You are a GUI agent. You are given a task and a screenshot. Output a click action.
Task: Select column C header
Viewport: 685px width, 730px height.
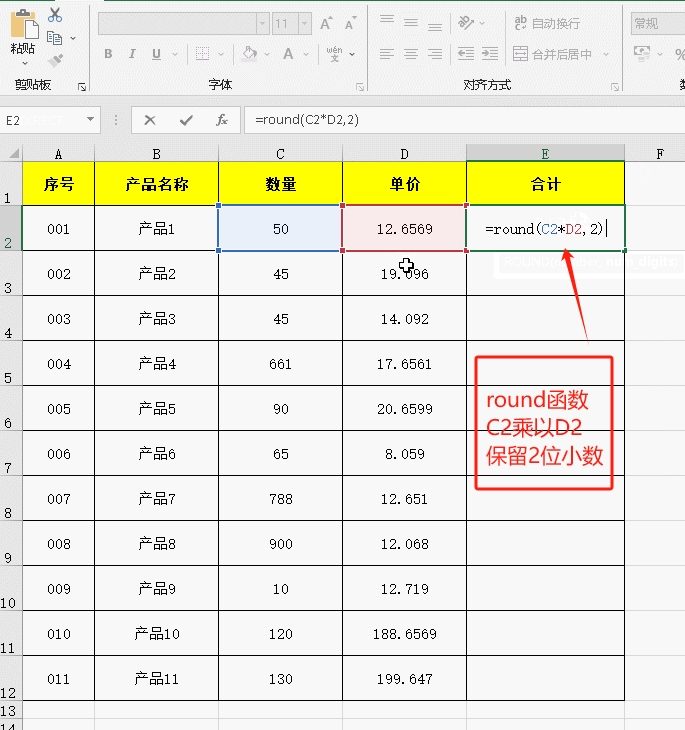280,154
